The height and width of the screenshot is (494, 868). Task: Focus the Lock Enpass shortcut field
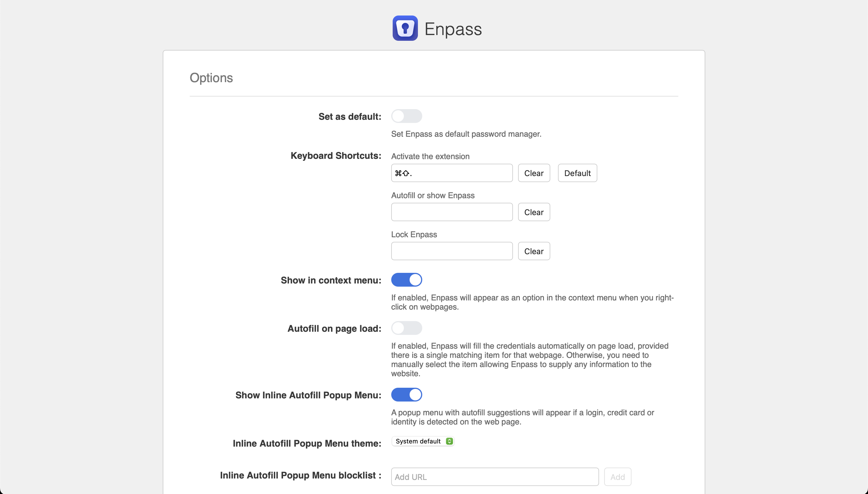452,251
